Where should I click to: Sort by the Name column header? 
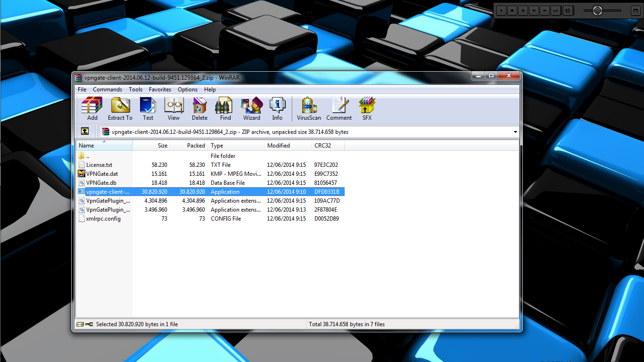click(x=104, y=146)
